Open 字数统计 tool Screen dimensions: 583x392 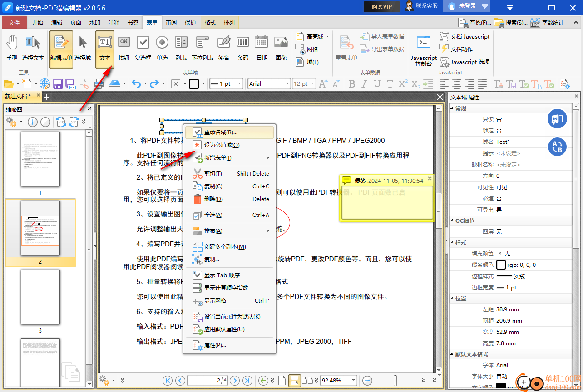[547, 22]
